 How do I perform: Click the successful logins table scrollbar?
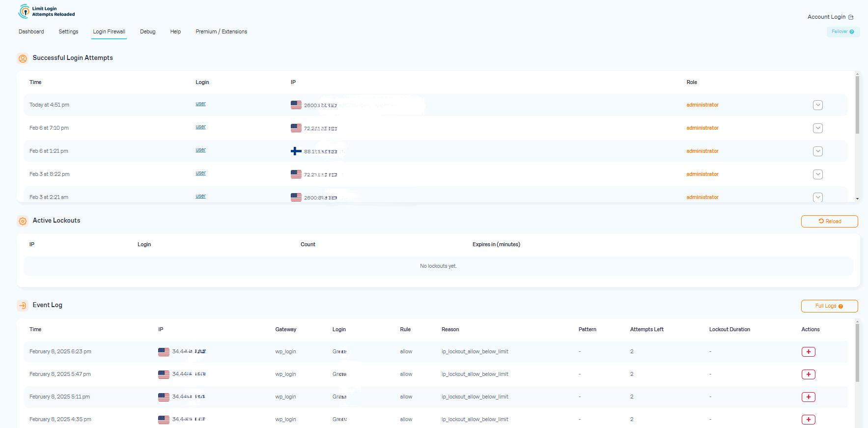[857, 105]
